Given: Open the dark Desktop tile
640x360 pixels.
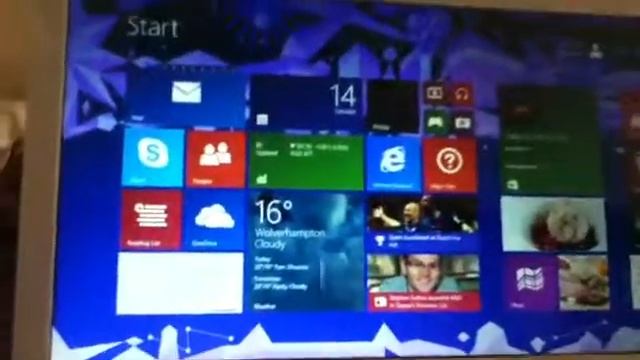Looking at the screenshot, I should 393,106.
